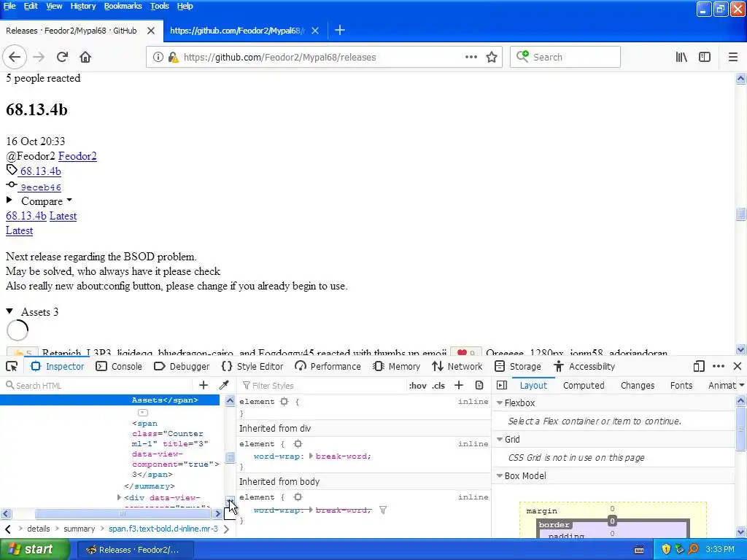Open the Network tab
747x560 pixels.
(x=457, y=366)
